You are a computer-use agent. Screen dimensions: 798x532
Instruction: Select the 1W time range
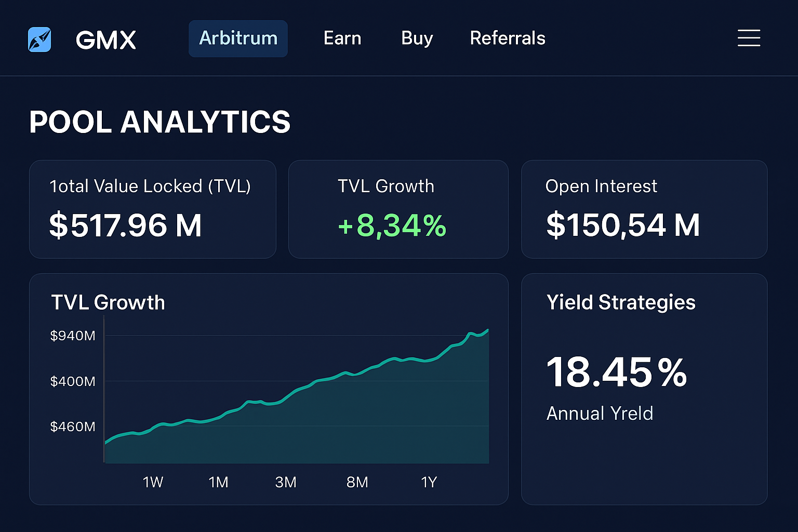click(153, 482)
